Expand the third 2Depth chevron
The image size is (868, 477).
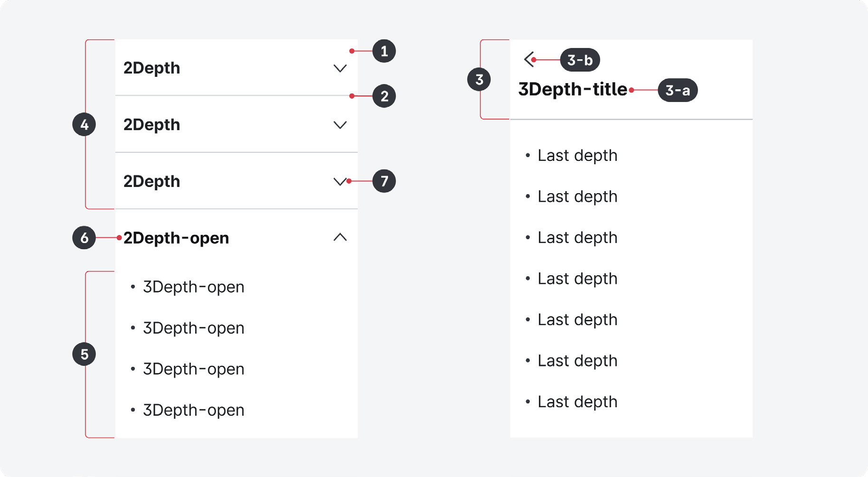(x=340, y=181)
